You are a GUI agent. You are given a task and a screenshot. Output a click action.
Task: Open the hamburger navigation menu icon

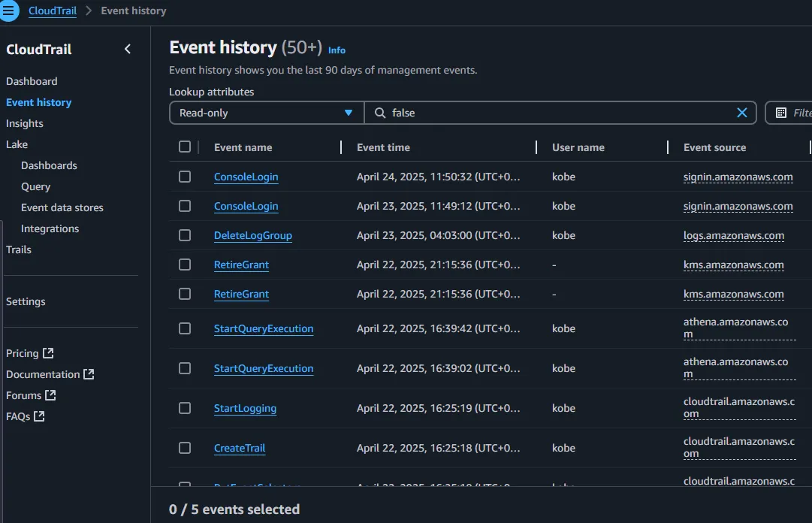pos(8,11)
